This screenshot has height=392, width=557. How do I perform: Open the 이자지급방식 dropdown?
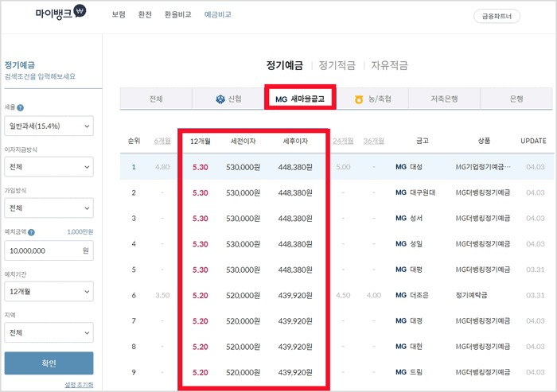(49, 167)
